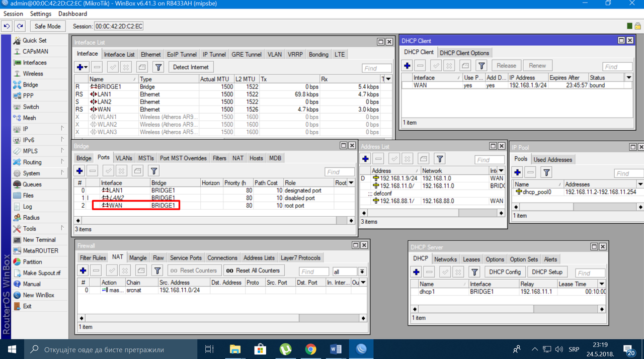This screenshot has height=359, width=644.
Task: Open the Session menu
Action: (x=13, y=14)
